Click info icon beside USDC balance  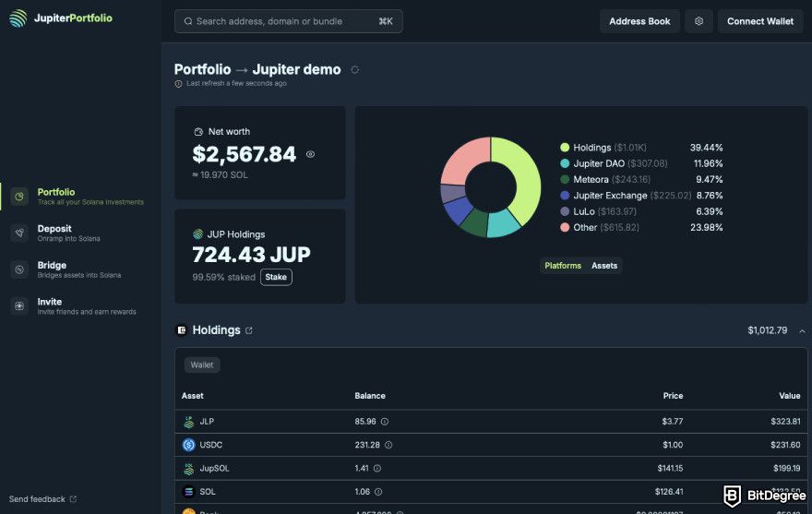point(388,445)
